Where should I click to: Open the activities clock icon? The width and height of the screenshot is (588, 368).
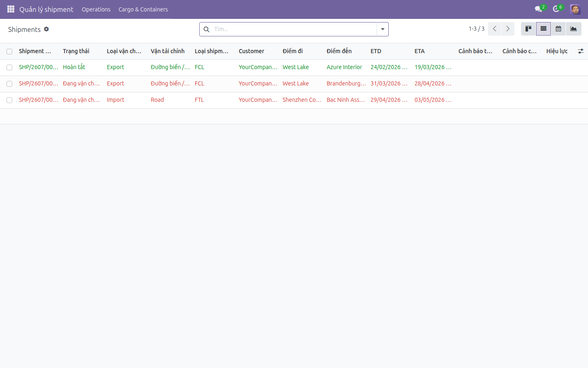556,9
